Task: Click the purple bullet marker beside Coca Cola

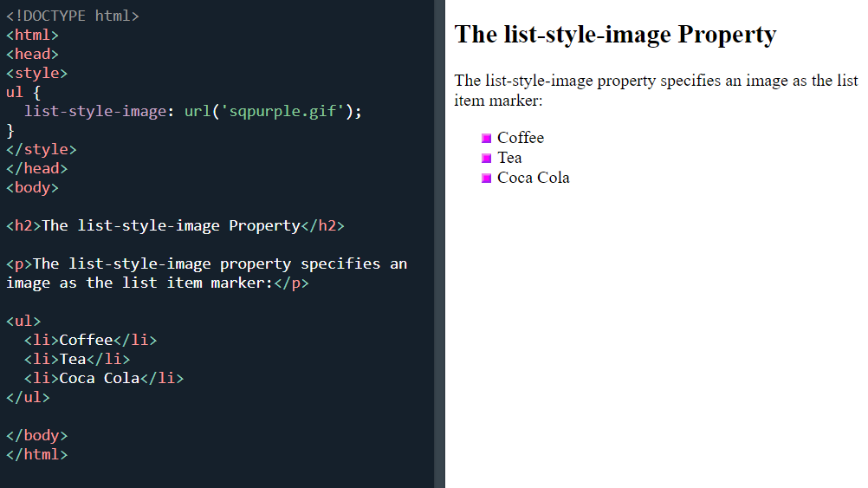Action: [x=486, y=178]
